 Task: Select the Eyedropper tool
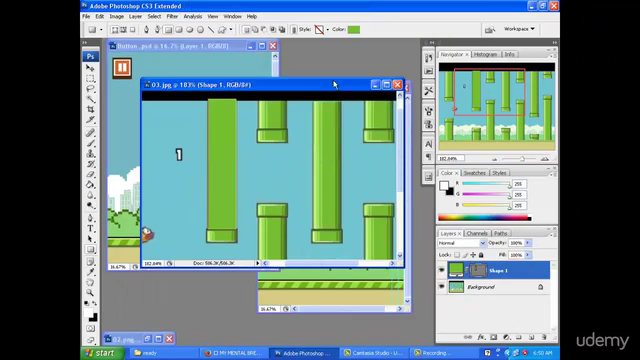click(x=90, y=272)
